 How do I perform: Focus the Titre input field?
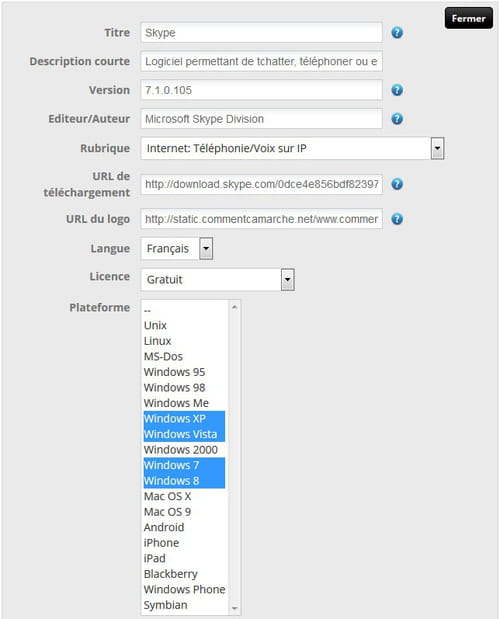[261, 33]
